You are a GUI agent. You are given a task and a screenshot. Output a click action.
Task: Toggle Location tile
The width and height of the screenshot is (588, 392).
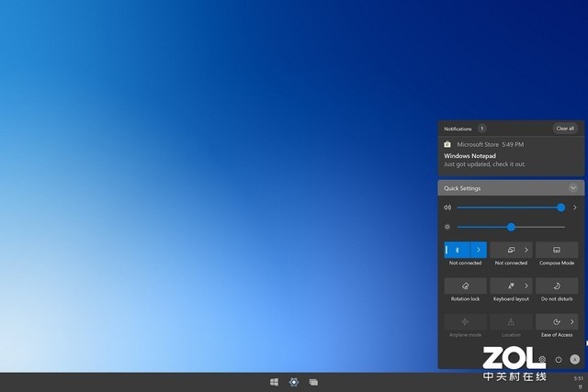[x=511, y=322]
